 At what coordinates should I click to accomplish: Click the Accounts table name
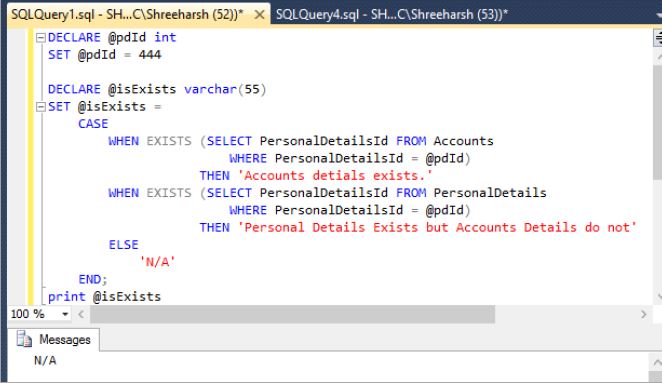pyautogui.click(x=464, y=141)
